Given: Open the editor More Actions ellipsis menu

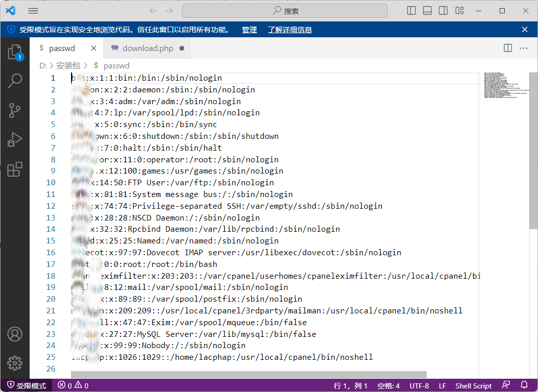Looking at the screenshot, I should [x=524, y=48].
